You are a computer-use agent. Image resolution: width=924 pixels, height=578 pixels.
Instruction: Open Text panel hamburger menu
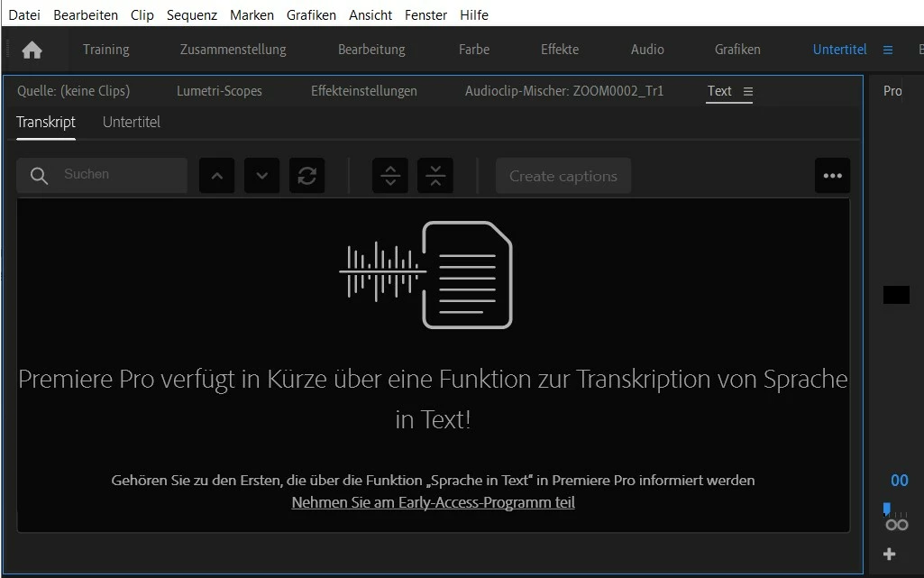coord(748,91)
